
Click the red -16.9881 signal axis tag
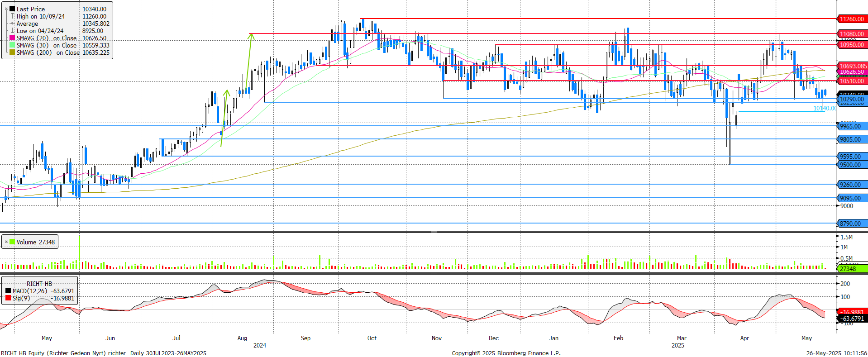853,312
